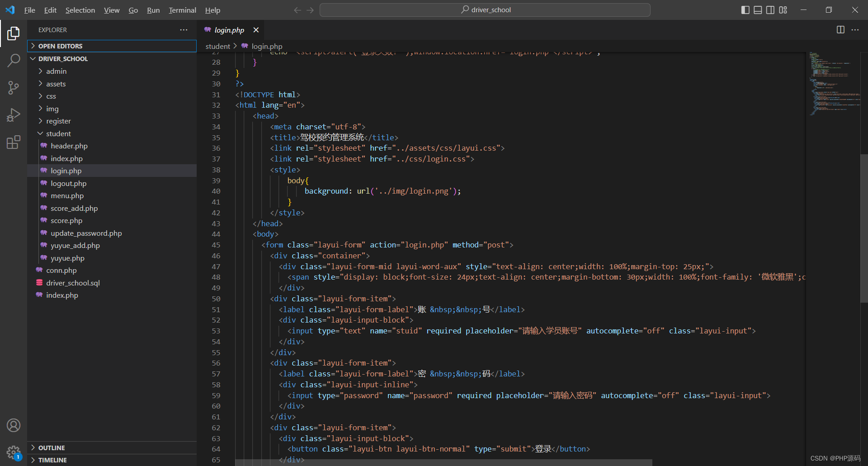The image size is (868, 466).
Task: Click the Split Editor Right icon
Action: (840, 30)
